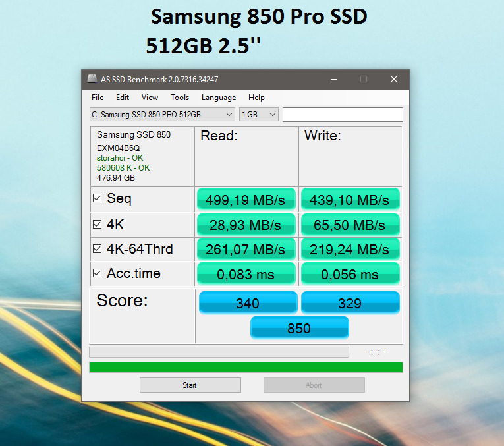The height and width of the screenshot is (446, 504).
Task: Click the write access time 0,056 ms
Action: [x=350, y=274]
